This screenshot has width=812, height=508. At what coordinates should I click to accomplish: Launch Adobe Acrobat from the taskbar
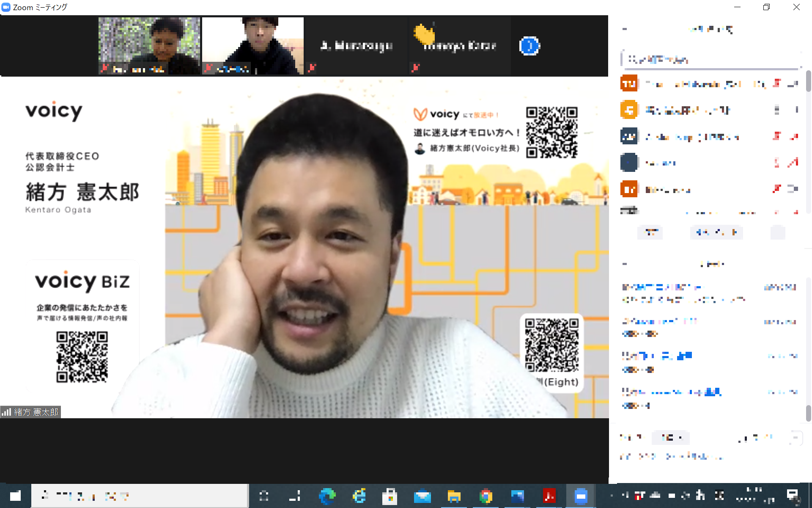[x=549, y=496]
